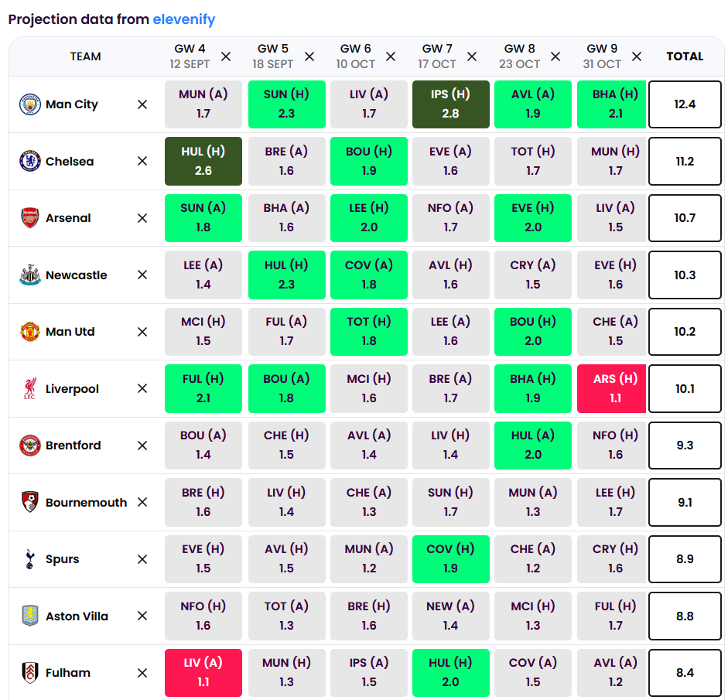
Task: Click the TEAM column header
Action: (x=85, y=56)
